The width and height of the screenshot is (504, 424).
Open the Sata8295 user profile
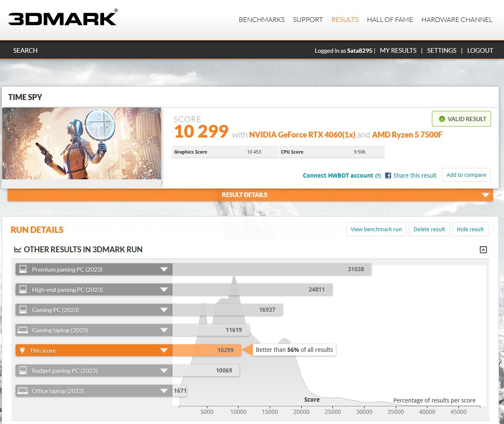tap(359, 51)
